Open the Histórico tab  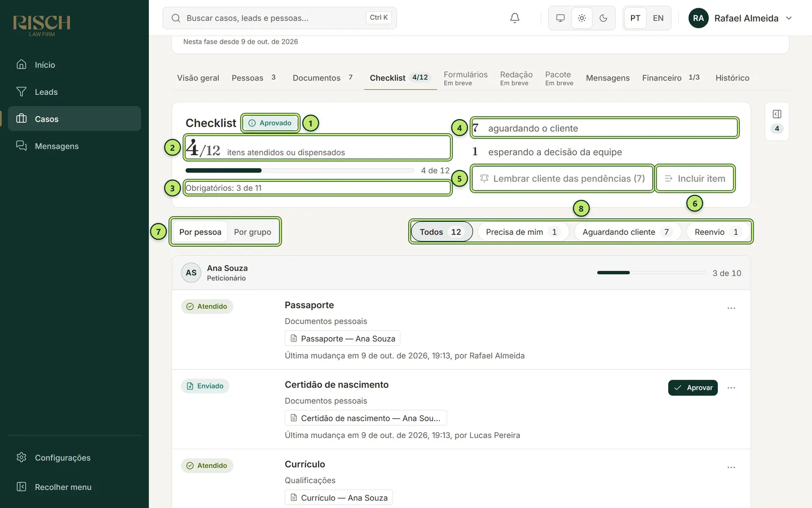[x=732, y=78]
